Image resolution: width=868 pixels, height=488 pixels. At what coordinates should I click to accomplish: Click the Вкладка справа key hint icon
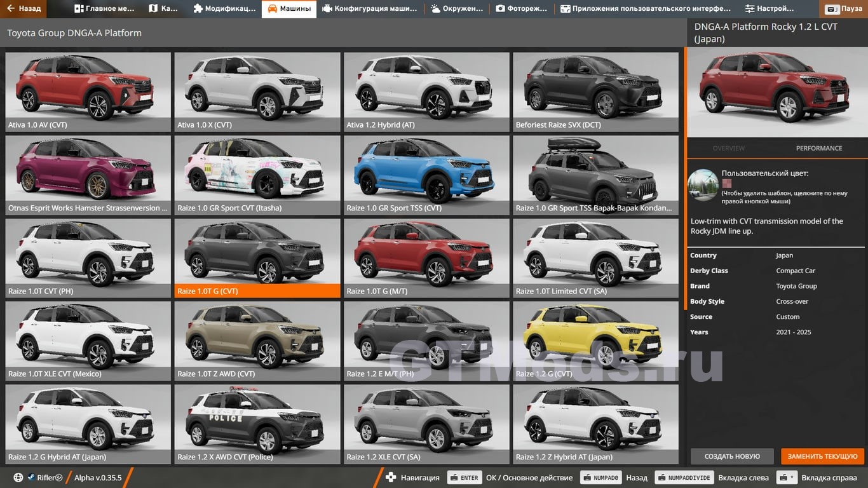click(787, 478)
